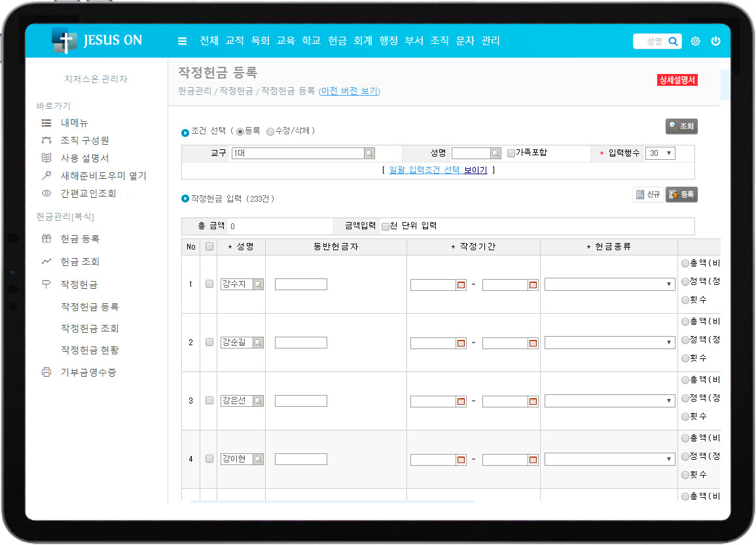Click 동반헌금자 input field in row 4
The width and height of the screenshot is (756, 545).
click(300, 459)
